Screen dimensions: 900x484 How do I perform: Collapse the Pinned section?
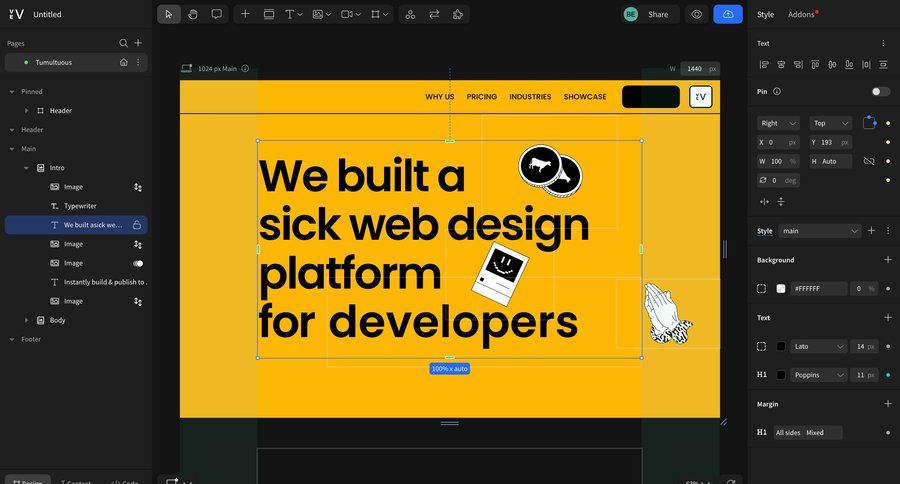coord(12,92)
